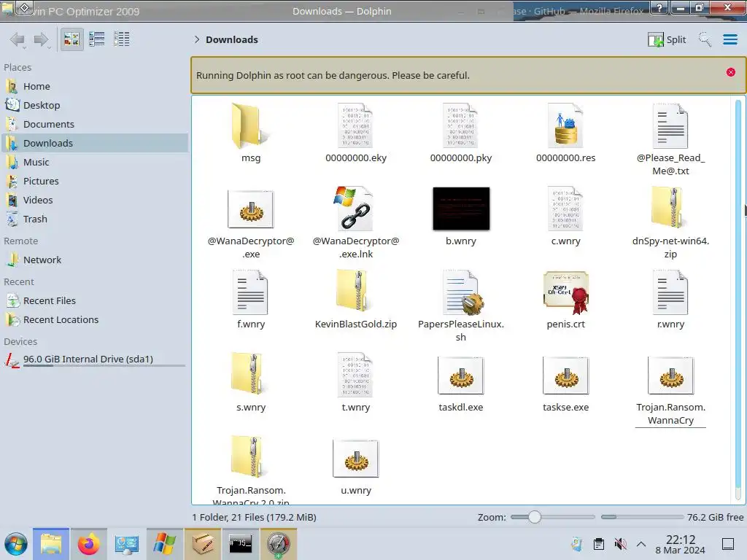Select the taskdl.exe icon

pos(461,376)
